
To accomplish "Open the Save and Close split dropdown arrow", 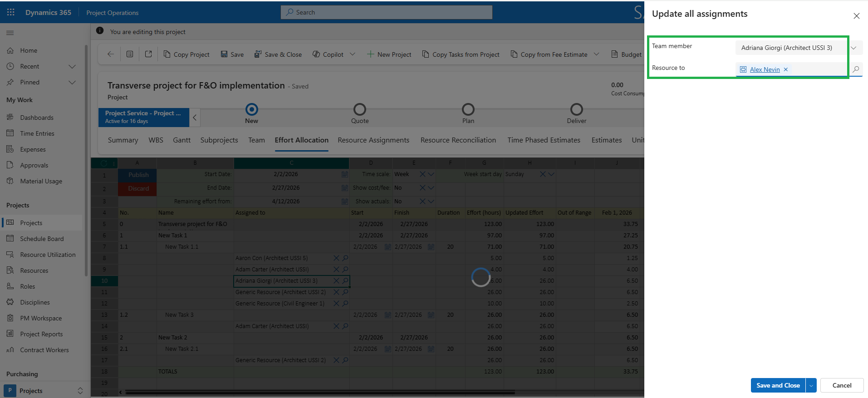I will (x=811, y=385).
